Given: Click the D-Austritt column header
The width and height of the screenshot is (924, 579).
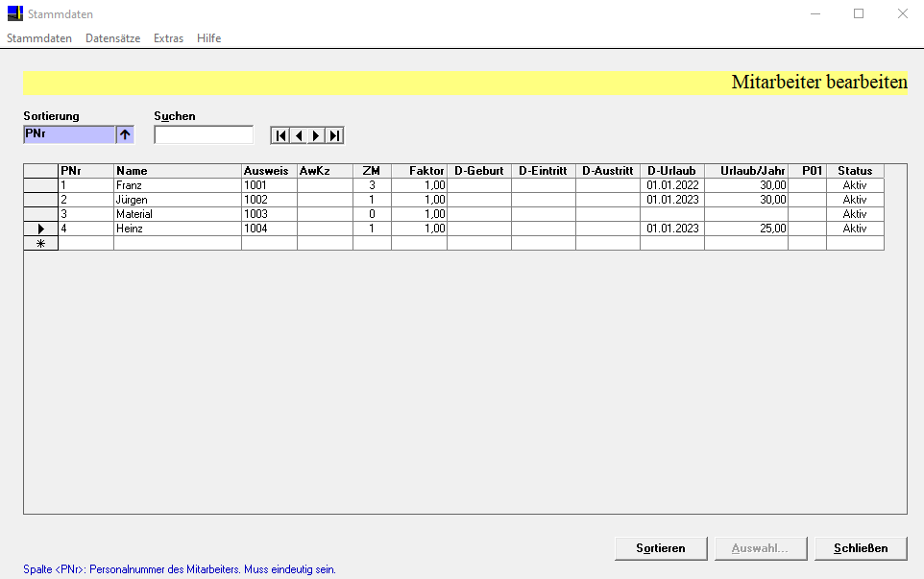Looking at the screenshot, I should pyautogui.click(x=608, y=171).
